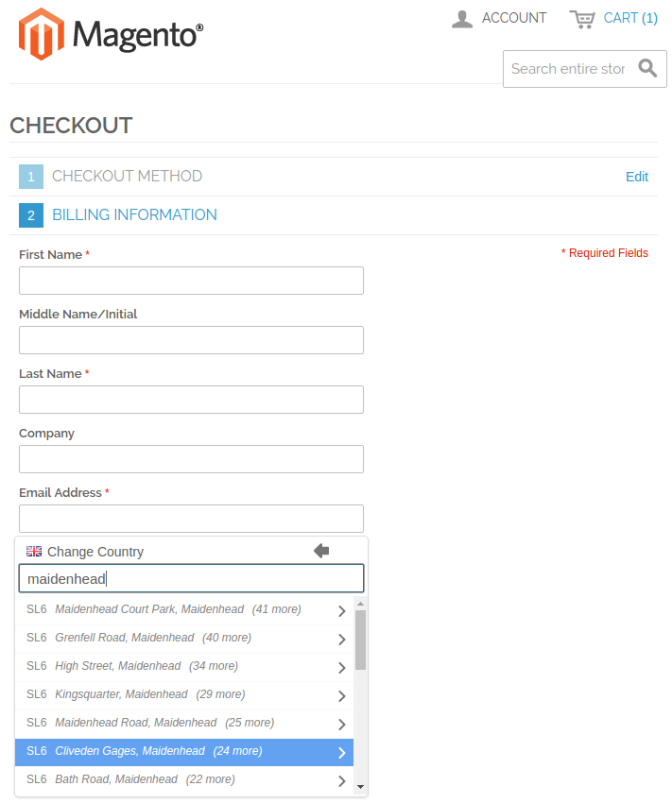Click the Magento logo

pyautogui.click(x=111, y=34)
